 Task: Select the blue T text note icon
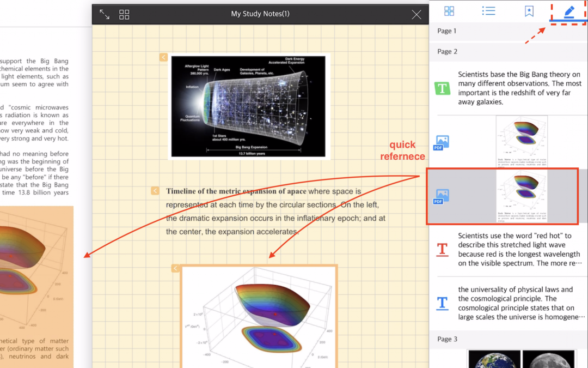tap(443, 303)
